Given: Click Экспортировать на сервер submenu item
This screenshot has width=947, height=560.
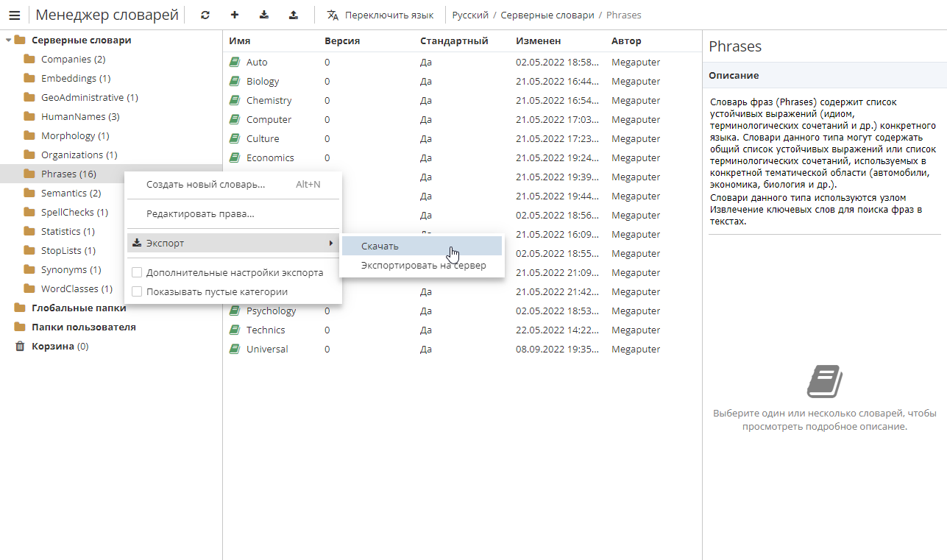Looking at the screenshot, I should [x=422, y=265].
